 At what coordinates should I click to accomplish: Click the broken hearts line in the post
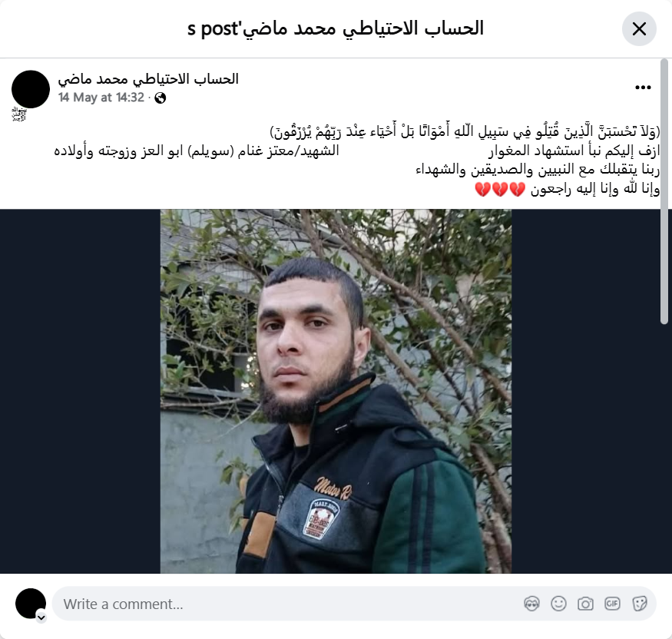(x=568, y=189)
